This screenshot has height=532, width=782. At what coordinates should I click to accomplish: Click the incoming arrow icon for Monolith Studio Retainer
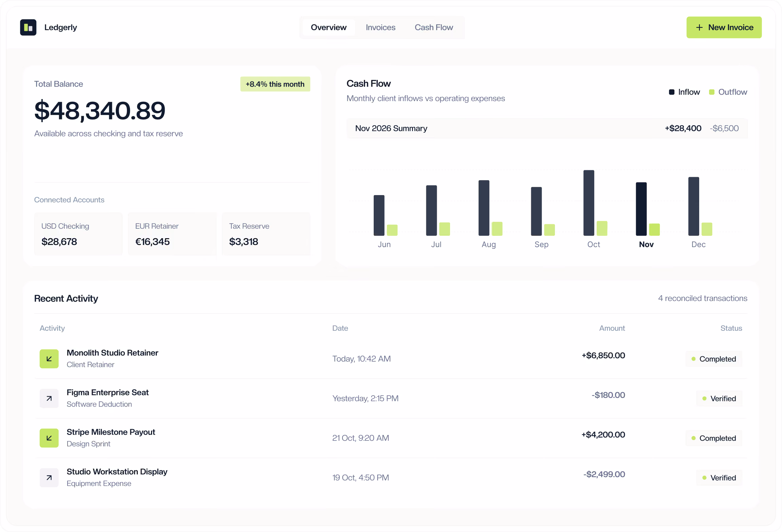[49, 359]
